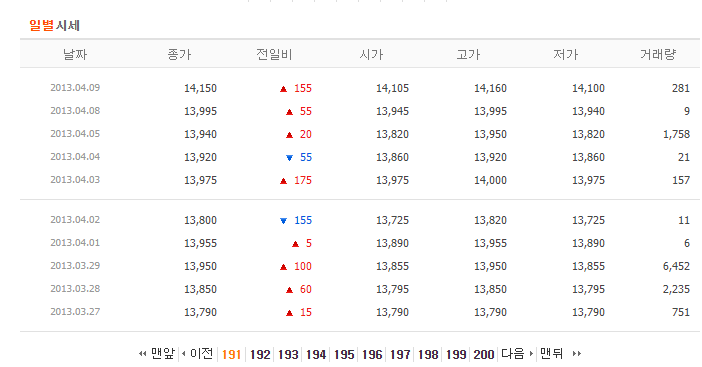Click the 날짜 column header
Viewport: 702px width, 367px height.
(x=75, y=55)
